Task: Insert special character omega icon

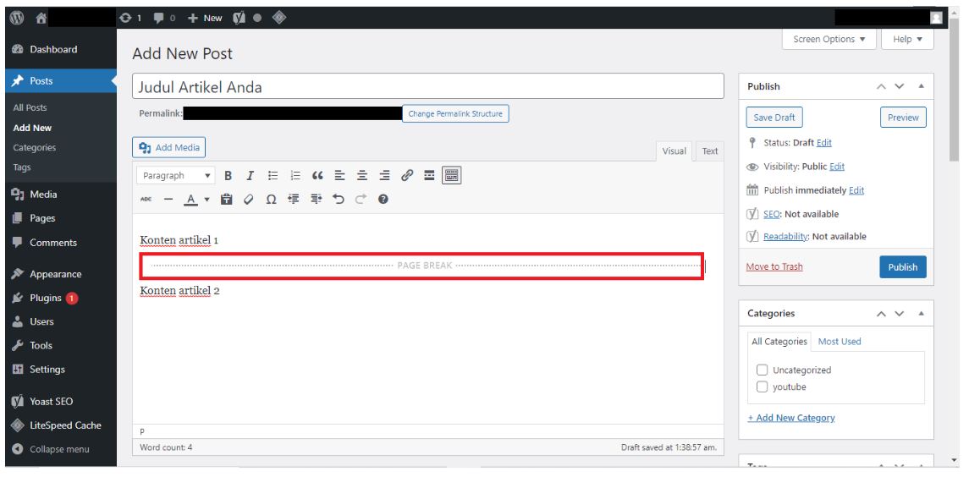Action: (272, 199)
